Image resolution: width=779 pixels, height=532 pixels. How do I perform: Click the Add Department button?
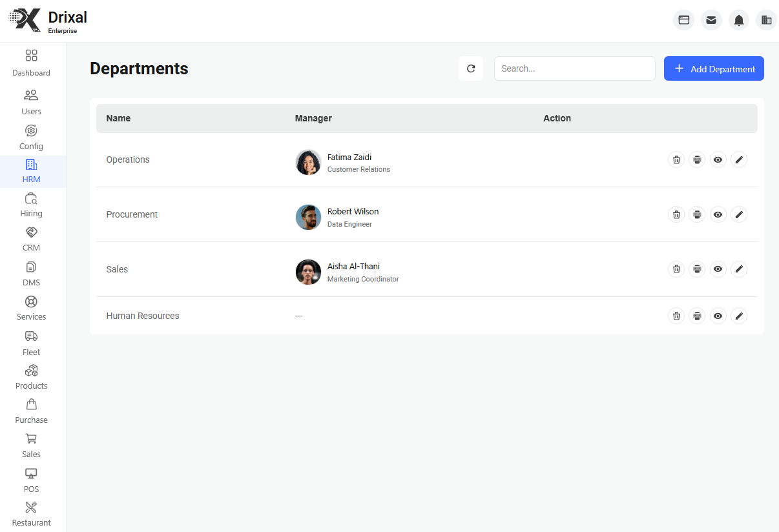(714, 68)
